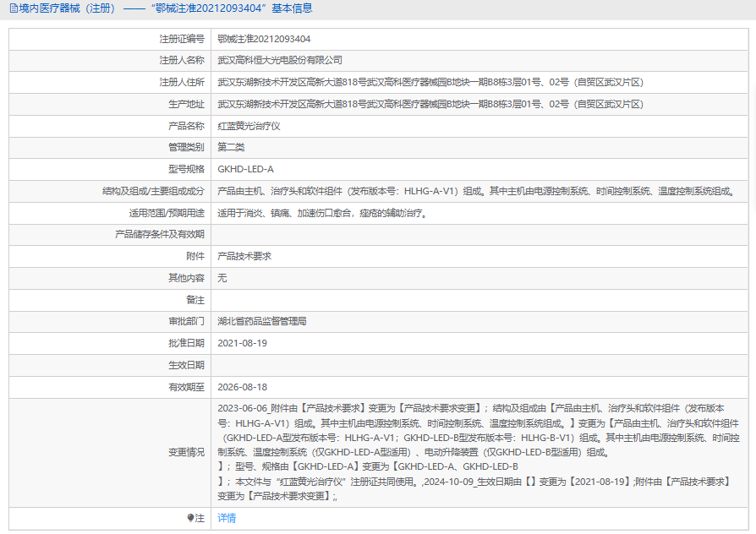Click the 批准日期 label
Image resolution: width=756 pixels, height=534 pixels.
click(186, 343)
